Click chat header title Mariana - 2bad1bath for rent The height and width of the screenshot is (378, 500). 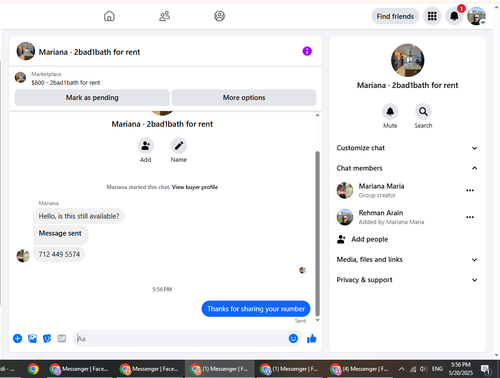(x=89, y=52)
